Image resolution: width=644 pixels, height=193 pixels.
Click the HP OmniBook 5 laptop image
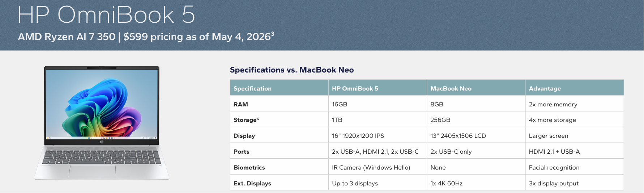(102, 123)
